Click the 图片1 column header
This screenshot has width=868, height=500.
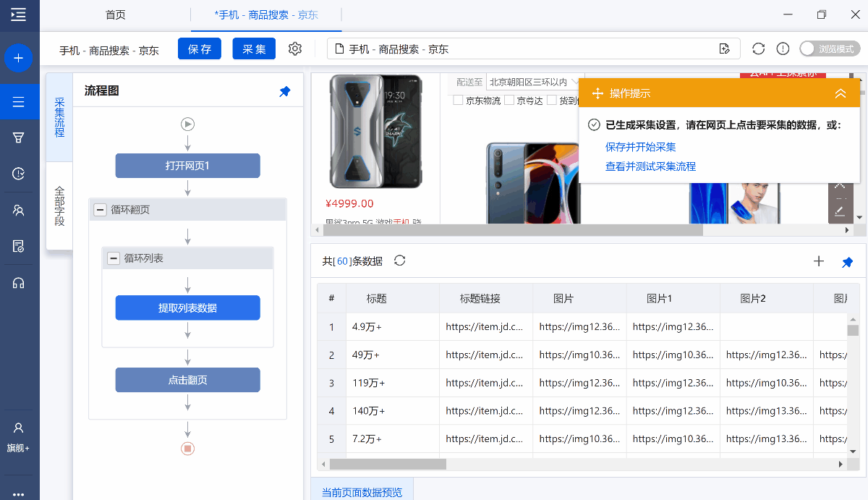point(673,298)
